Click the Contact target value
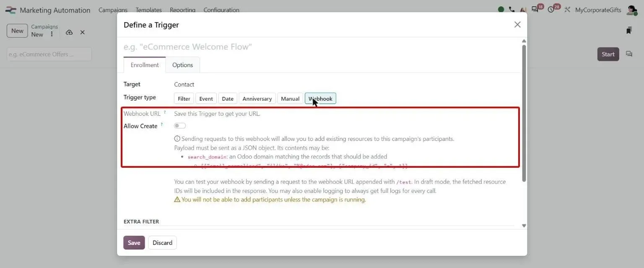 click(184, 84)
